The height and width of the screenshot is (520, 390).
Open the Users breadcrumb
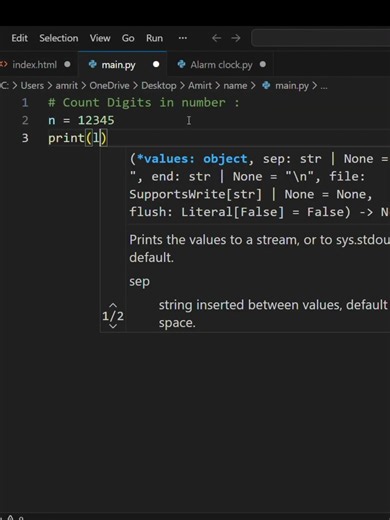tap(32, 86)
